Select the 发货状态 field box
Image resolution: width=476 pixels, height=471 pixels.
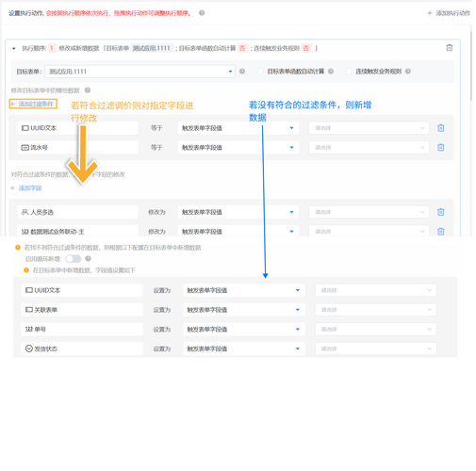pos(82,349)
